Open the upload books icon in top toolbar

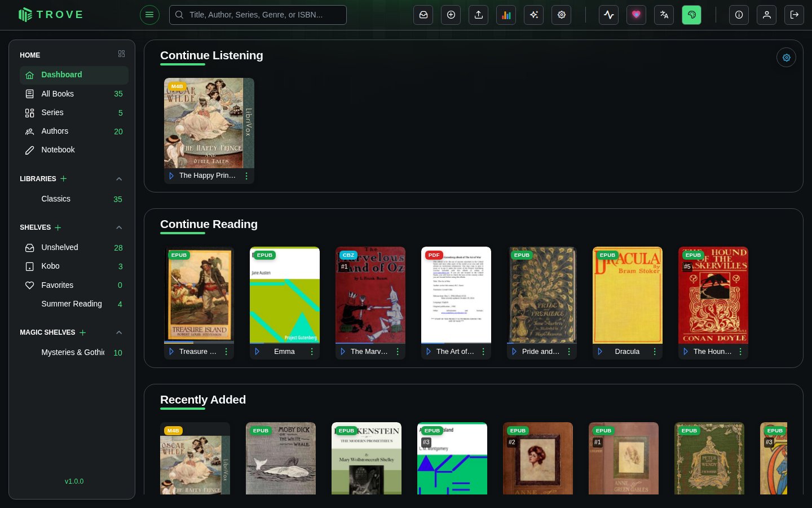pyautogui.click(x=479, y=15)
